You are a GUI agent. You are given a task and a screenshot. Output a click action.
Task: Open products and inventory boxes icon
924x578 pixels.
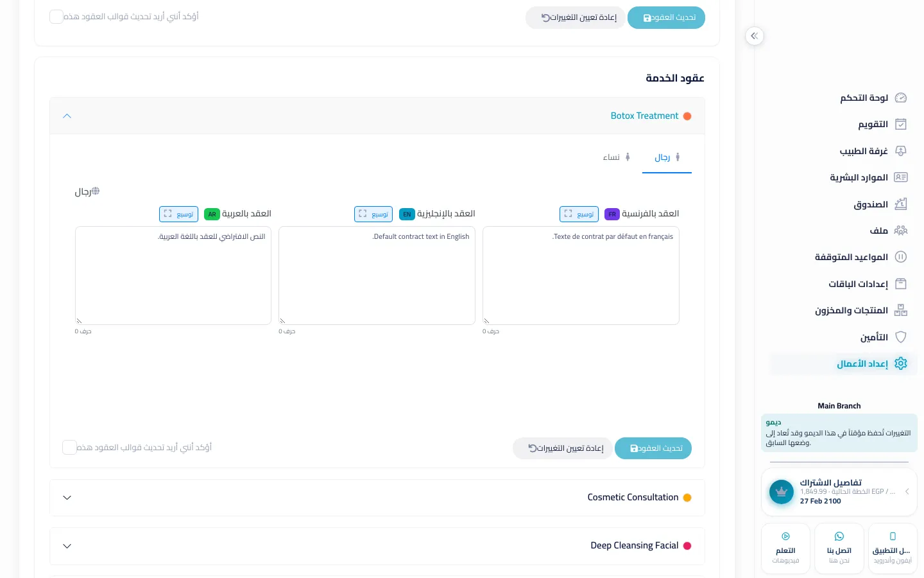pyautogui.click(x=901, y=310)
